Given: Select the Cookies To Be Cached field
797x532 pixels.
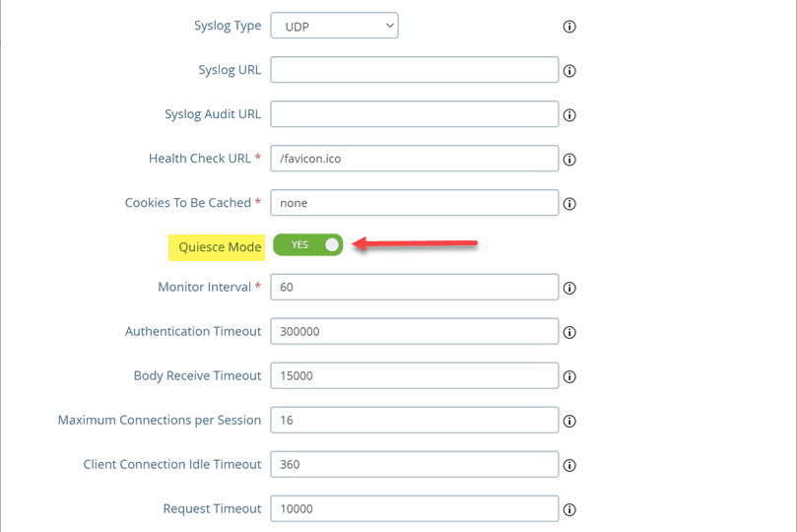Looking at the screenshot, I should click(x=414, y=203).
